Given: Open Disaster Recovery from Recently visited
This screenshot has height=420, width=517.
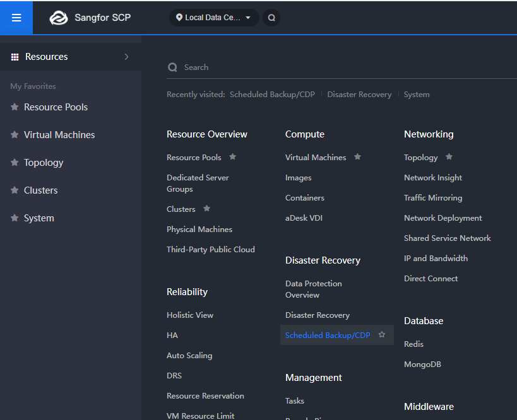Looking at the screenshot, I should click(359, 94).
